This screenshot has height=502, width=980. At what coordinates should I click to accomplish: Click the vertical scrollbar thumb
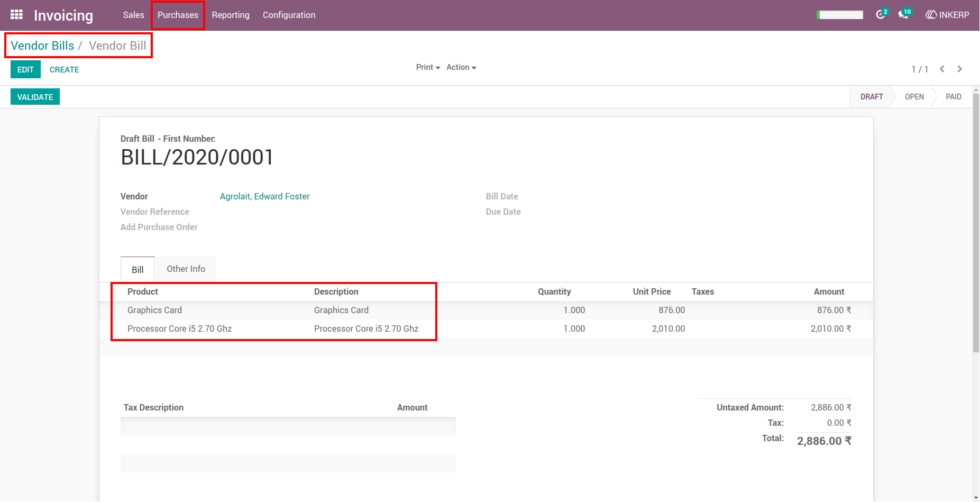(x=976, y=222)
